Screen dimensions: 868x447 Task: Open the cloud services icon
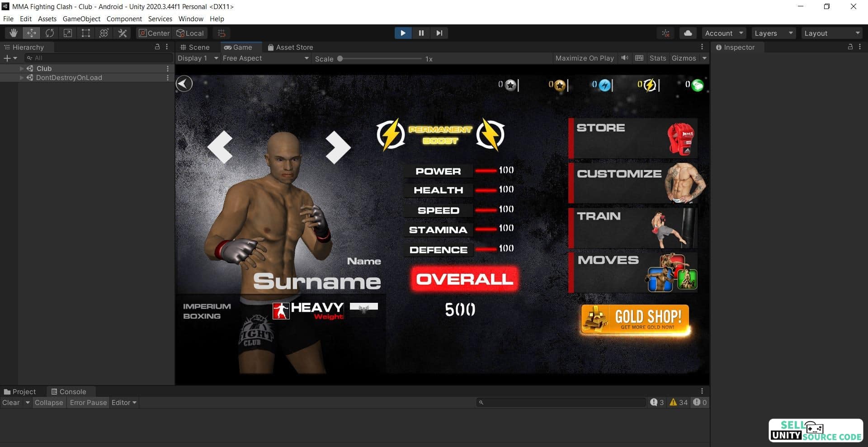[688, 33]
